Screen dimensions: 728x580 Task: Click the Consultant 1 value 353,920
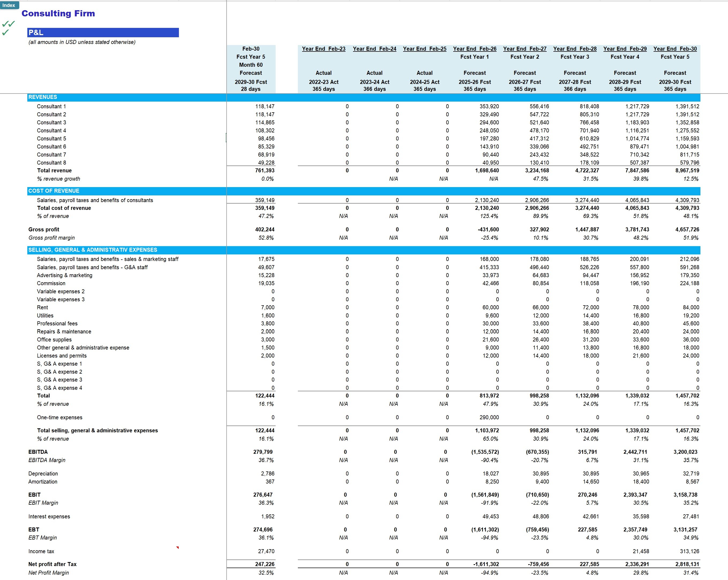tap(489, 106)
